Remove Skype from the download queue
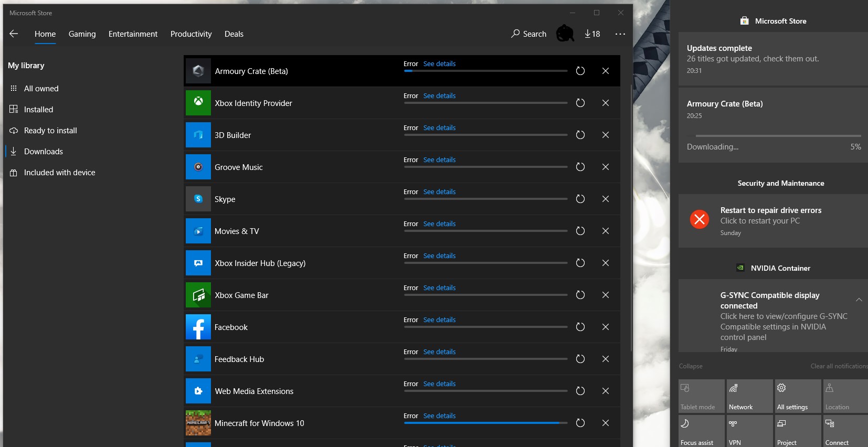This screenshot has width=868, height=447. [x=605, y=199]
